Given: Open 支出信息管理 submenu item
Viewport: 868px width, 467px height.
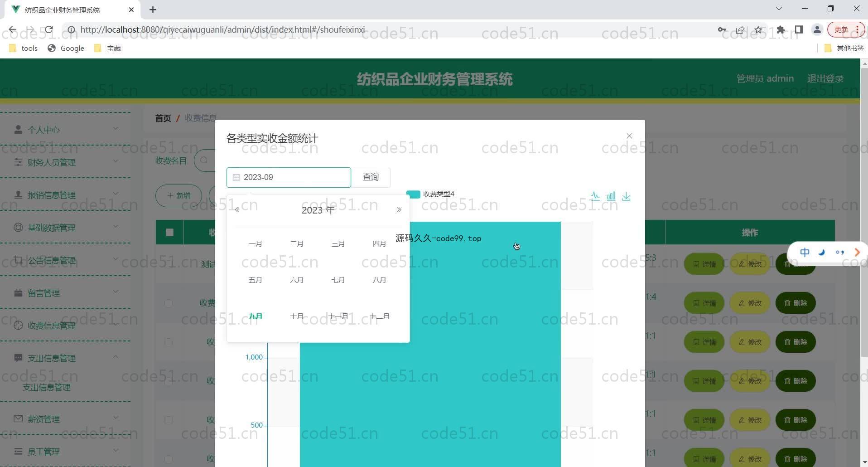Looking at the screenshot, I should click(47, 388).
